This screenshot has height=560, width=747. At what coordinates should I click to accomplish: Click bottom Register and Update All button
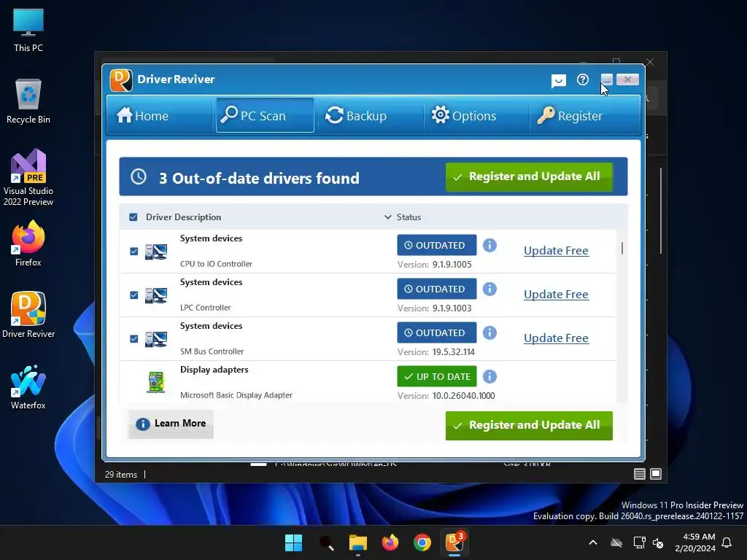[x=529, y=425]
